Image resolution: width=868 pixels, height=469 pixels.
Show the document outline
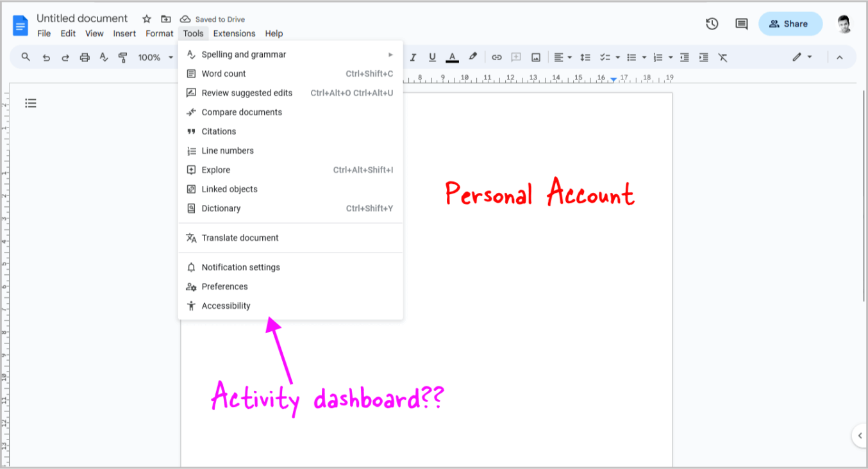(x=31, y=103)
